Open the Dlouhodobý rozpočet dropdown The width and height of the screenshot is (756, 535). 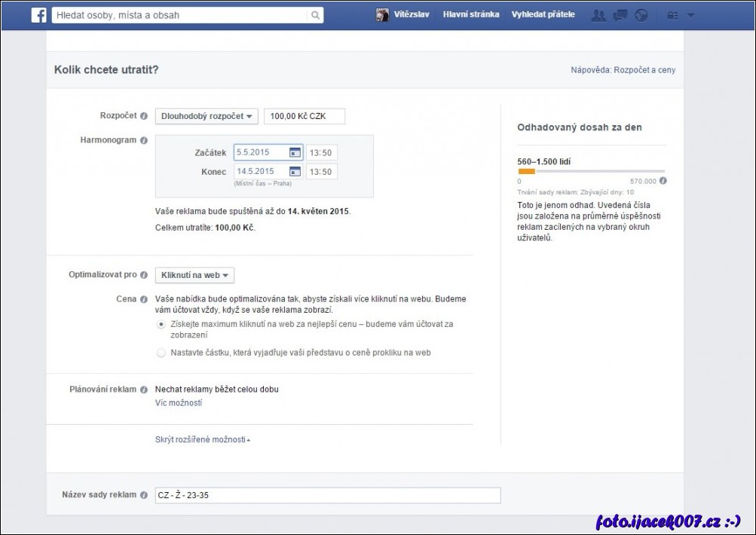(207, 116)
